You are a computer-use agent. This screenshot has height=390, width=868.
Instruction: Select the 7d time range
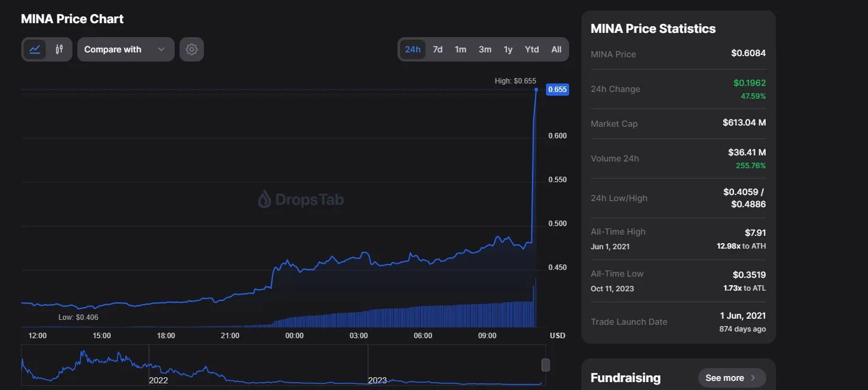[438, 49]
